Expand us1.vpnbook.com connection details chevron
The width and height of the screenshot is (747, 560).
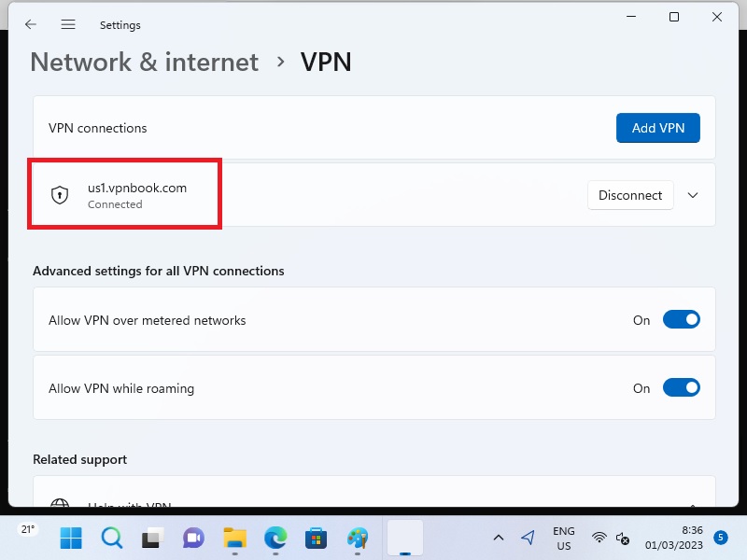(693, 195)
